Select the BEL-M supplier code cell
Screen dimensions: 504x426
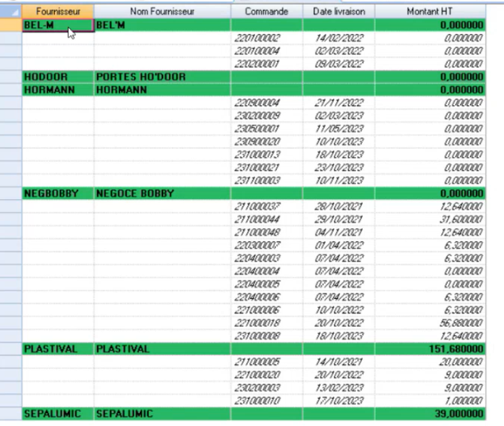(58, 25)
